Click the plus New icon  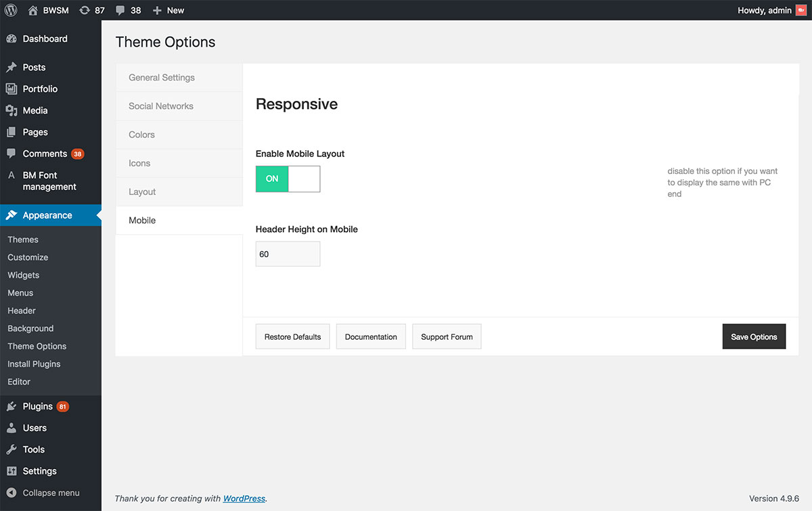click(x=157, y=10)
